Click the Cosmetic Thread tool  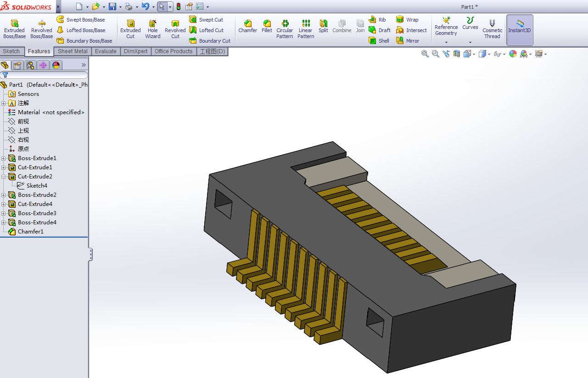click(x=492, y=29)
